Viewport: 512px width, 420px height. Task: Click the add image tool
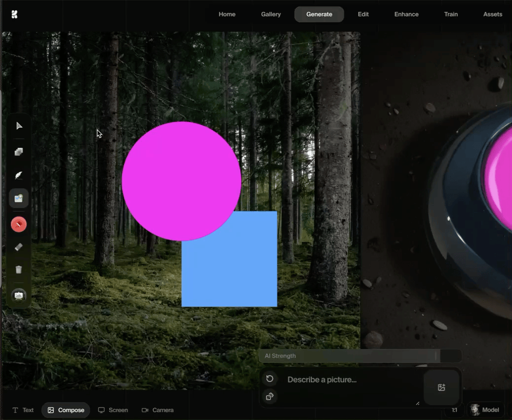pyautogui.click(x=19, y=198)
